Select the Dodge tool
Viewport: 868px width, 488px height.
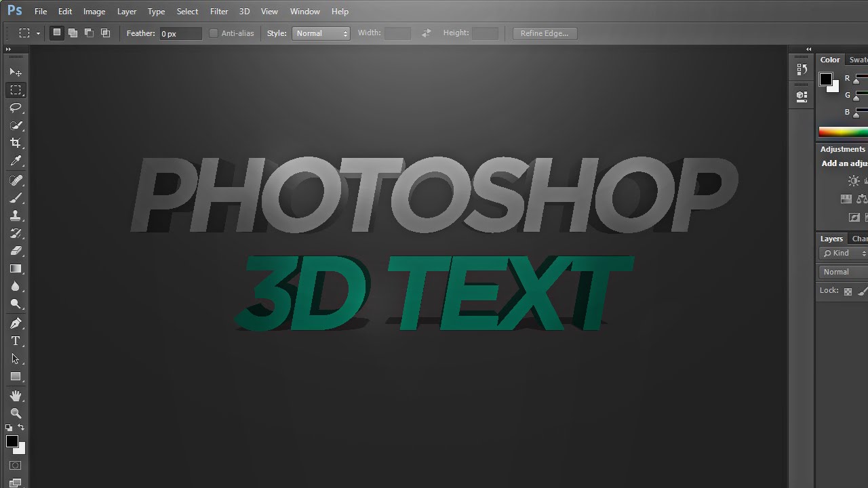(x=16, y=304)
